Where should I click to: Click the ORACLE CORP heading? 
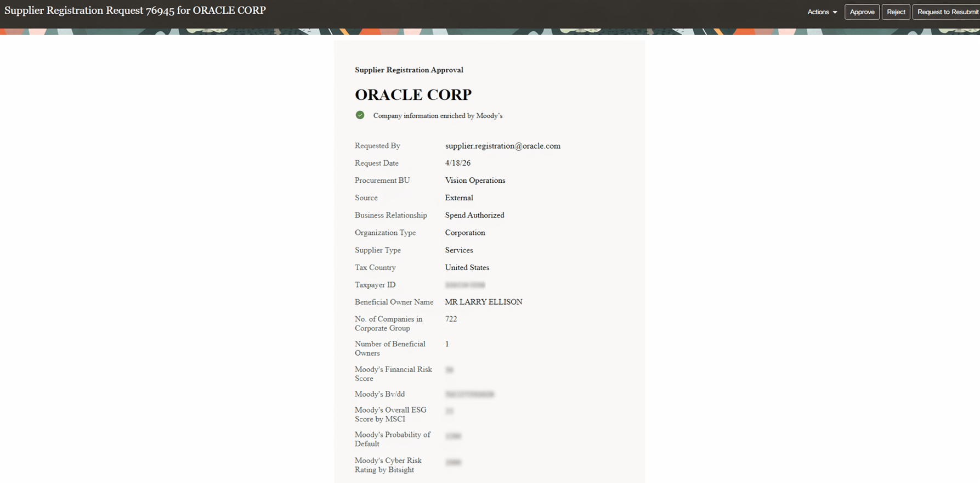pos(413,94)
